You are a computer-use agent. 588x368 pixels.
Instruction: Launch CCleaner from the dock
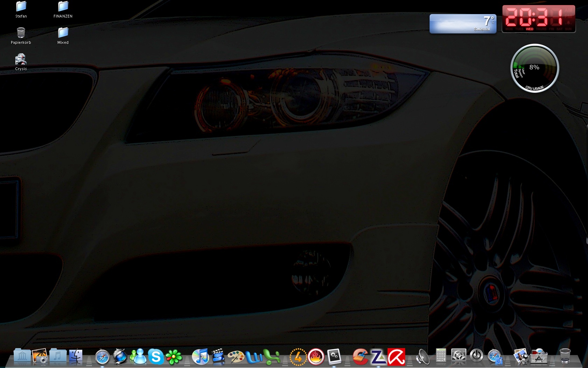tap(360, 357)
